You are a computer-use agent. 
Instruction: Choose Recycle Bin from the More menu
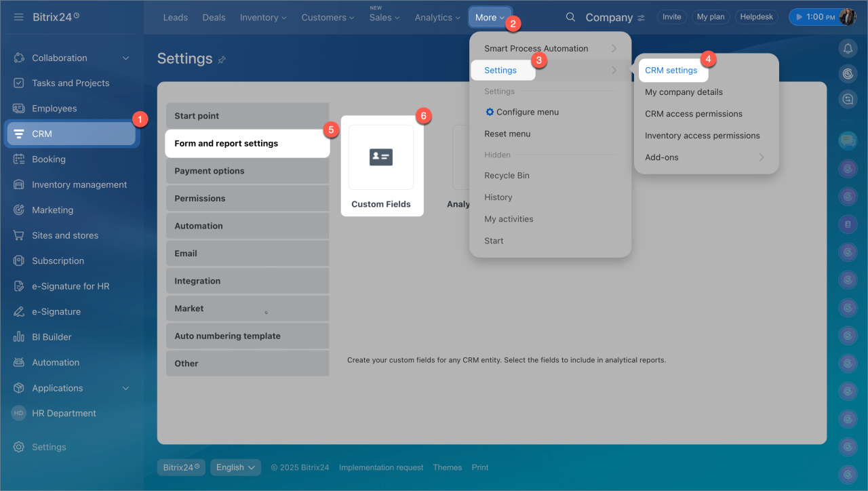pyautogui.click(x=507, y=176)
